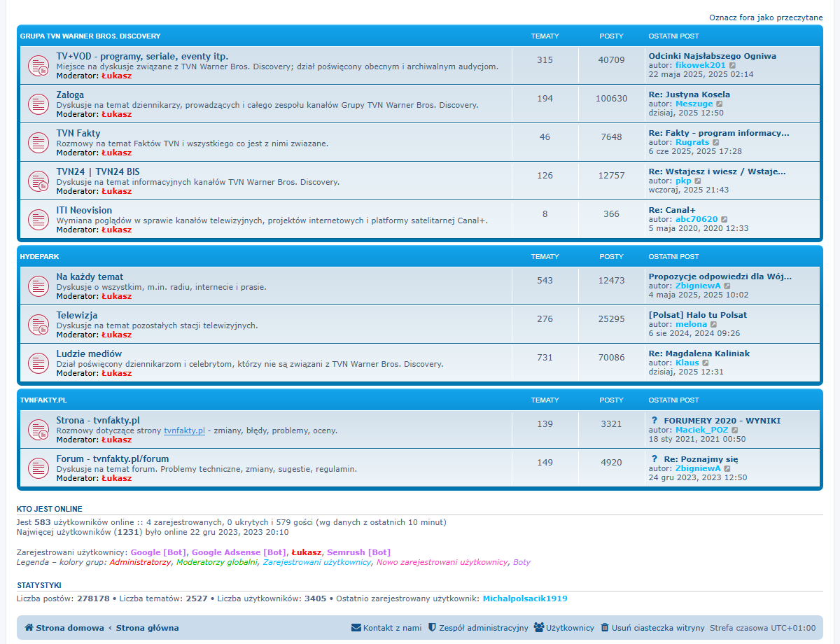Viewport: 840px width, 644px height.
Task: Go to Strona główna breadcrumb
Action: pyautogui.click(x=147, y=628)
